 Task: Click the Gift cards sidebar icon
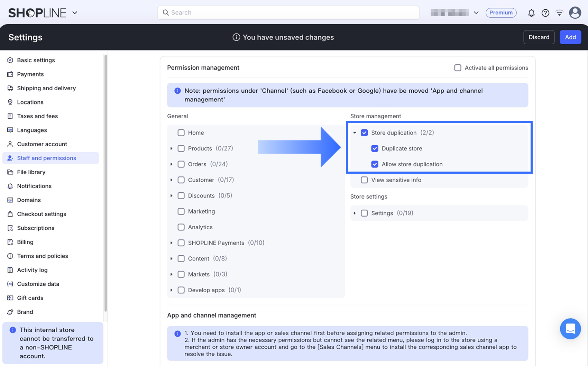pos(10,298)
